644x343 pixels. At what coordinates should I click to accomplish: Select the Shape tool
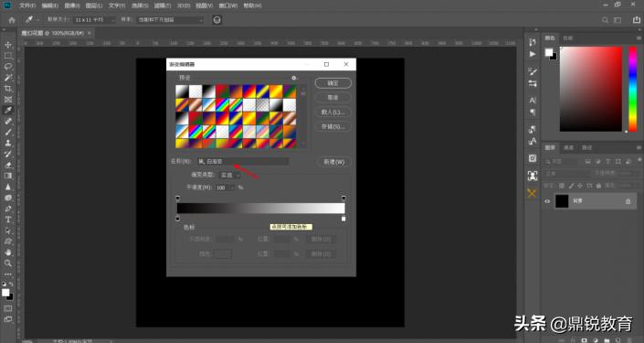coord(8,241)
